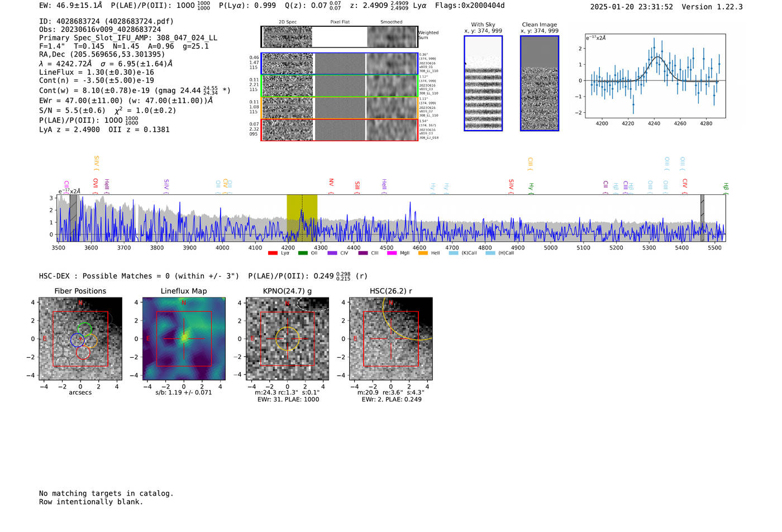Click the 'Pixel Flat' column header

(x=340, y=22)
